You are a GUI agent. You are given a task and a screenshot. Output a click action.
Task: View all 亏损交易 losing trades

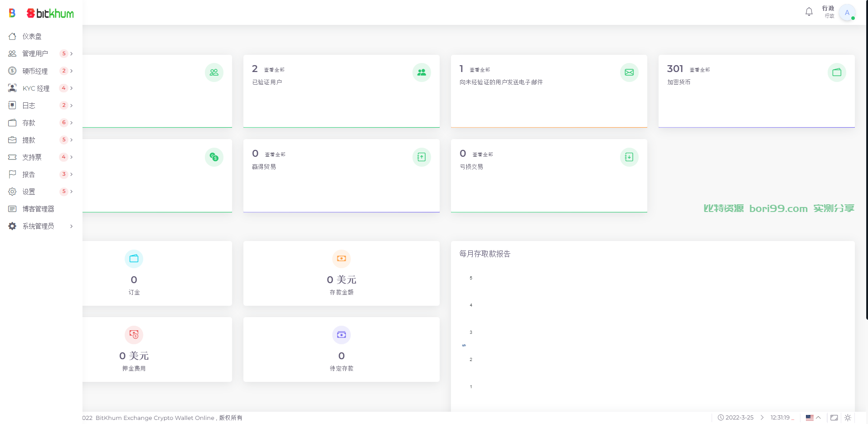(483, 154)
